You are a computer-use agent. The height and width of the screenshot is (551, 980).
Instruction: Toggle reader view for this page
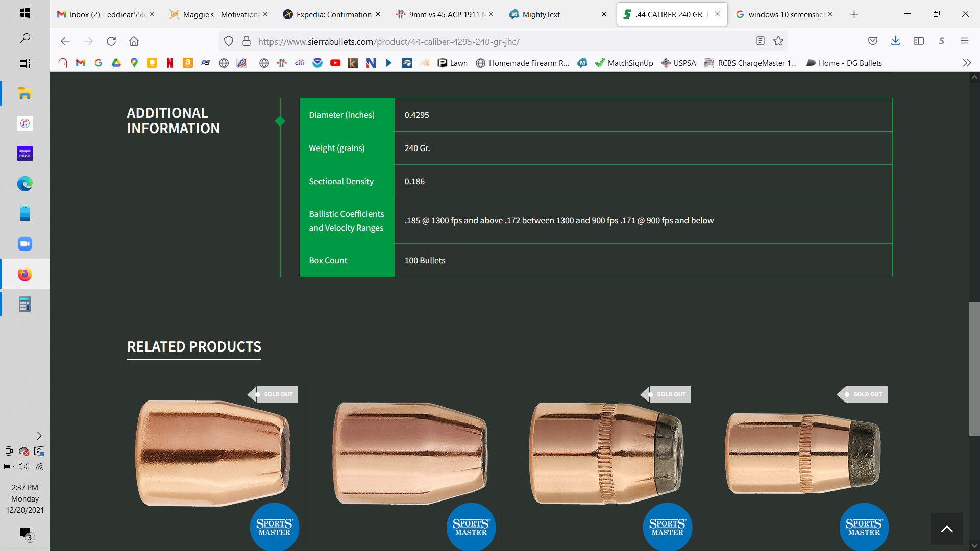[x=761, y=41]
